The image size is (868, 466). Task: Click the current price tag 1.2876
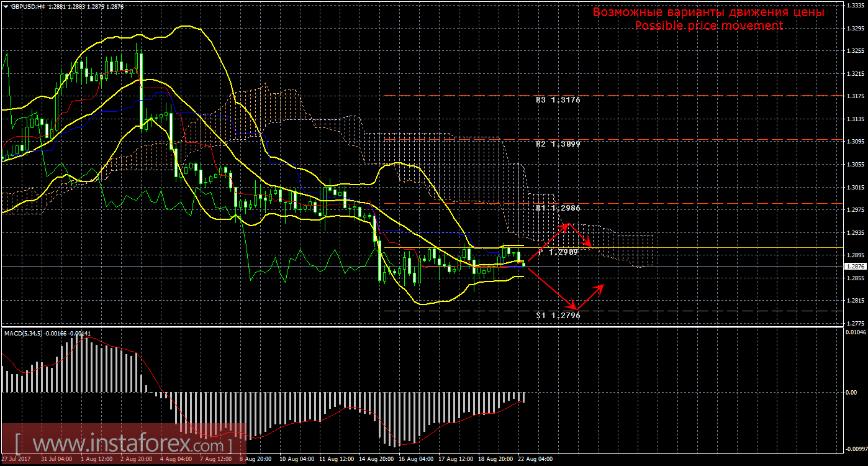coord(854,266)
